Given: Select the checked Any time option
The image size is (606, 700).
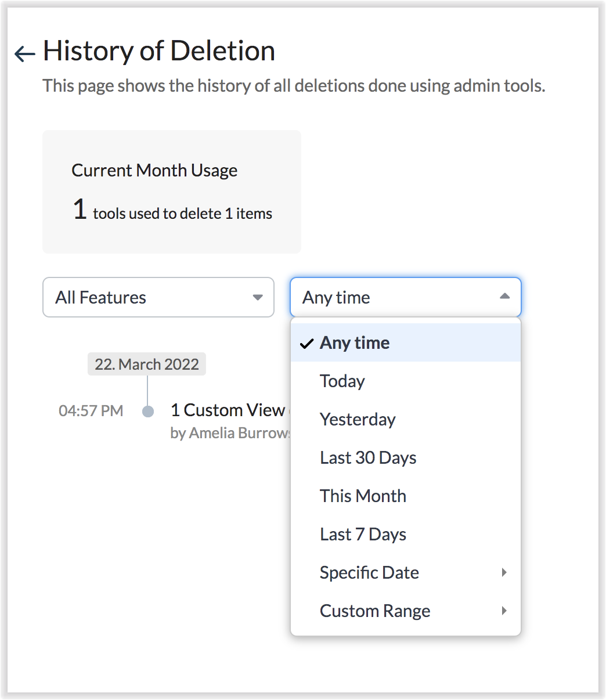Looking at the screenshot, I should click(355, 342).
